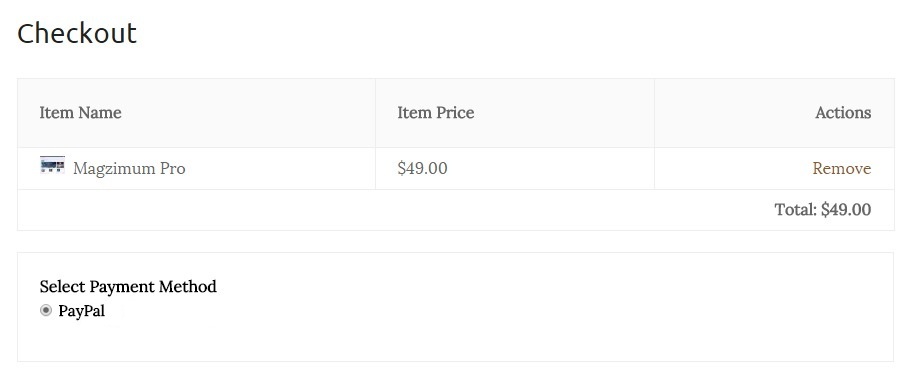Image resolution: width=907 pixels, height=374 pixels.
Task: Click the $49.00 item price cell
Action: pyautogui.click(x=422, y=168)
